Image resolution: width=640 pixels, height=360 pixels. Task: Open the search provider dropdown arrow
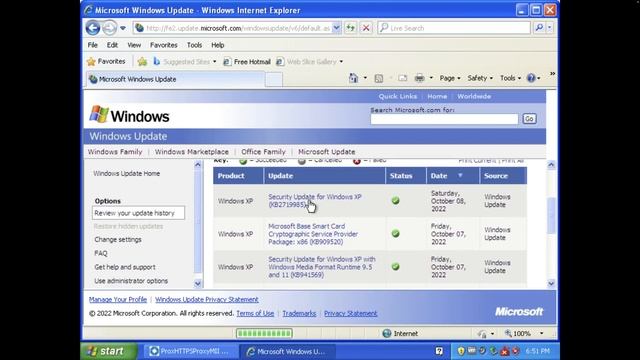549,28
